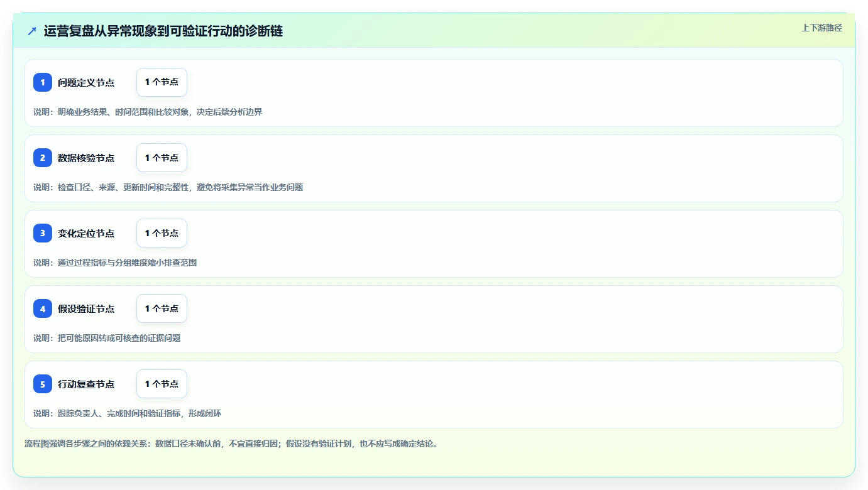Click step number badge 2
Screen dimensions: 868x490
43,158
